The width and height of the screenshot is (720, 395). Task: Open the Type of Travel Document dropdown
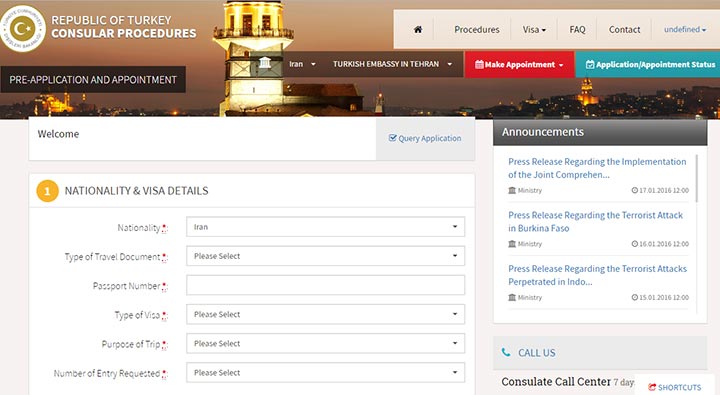pyautogui.click(x=326, y=256)
